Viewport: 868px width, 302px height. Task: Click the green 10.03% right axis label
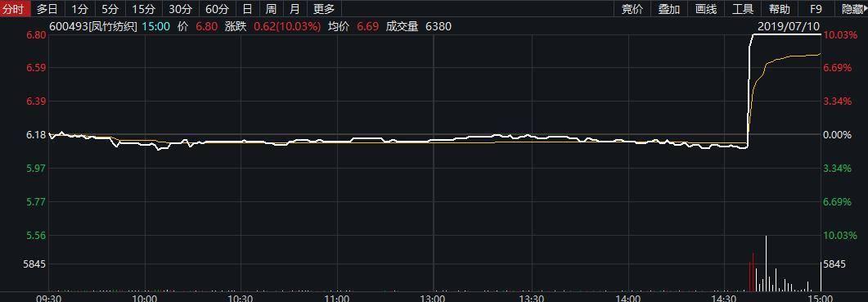tap(839, 235)
